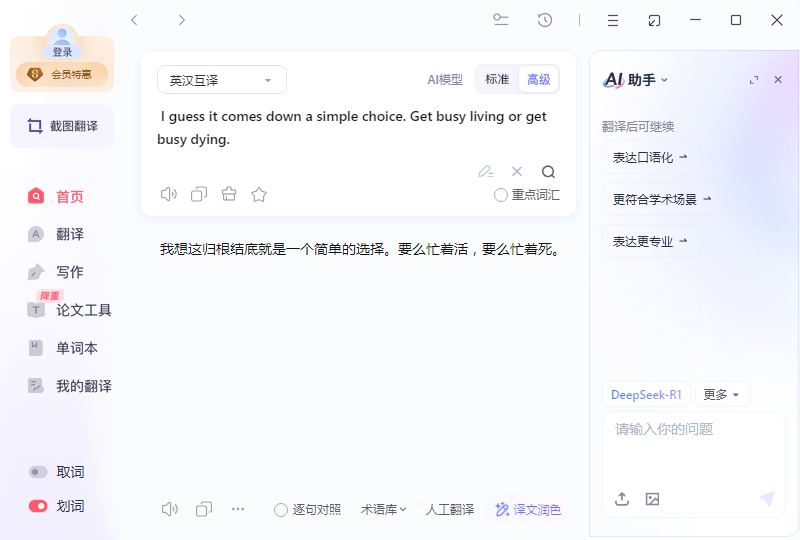This screenshot has width=800, height=540.
Task: Click the human translation (人工翻译) link
Action: (x=450, y=509)
